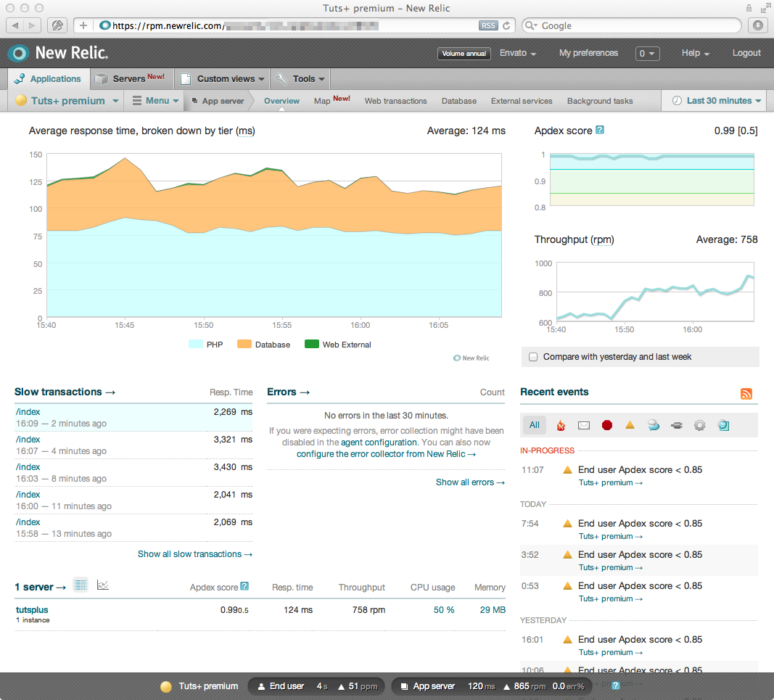The width and height of the screenshot is (774, 700).
Task: Toggle PHP series in chart legend
Action: [206, 345]
